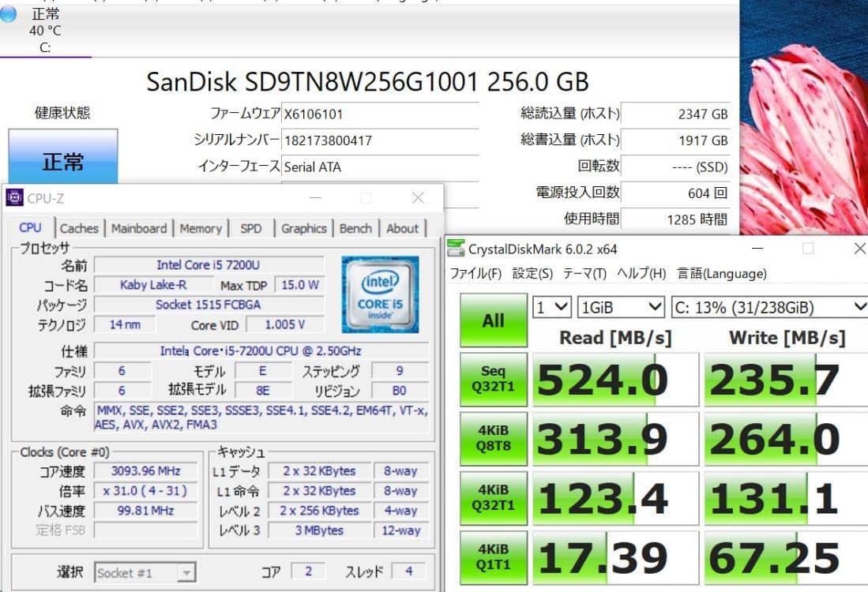Click the Intel Core i5 logo badge

coord(380,294)
